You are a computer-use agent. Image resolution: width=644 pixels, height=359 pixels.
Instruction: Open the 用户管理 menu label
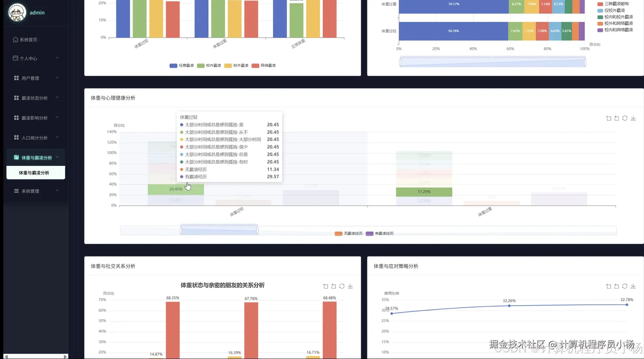point(30,78)
